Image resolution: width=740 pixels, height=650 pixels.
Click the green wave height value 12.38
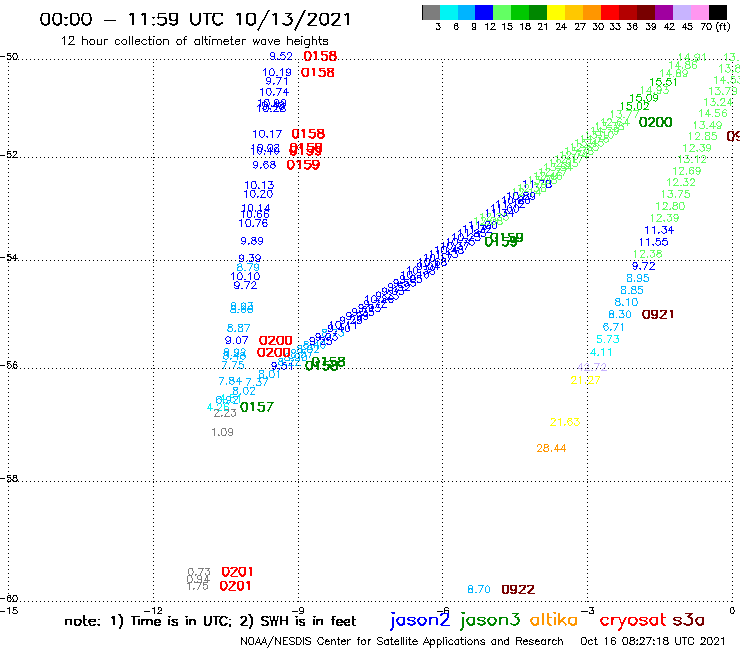coord(648,254)
